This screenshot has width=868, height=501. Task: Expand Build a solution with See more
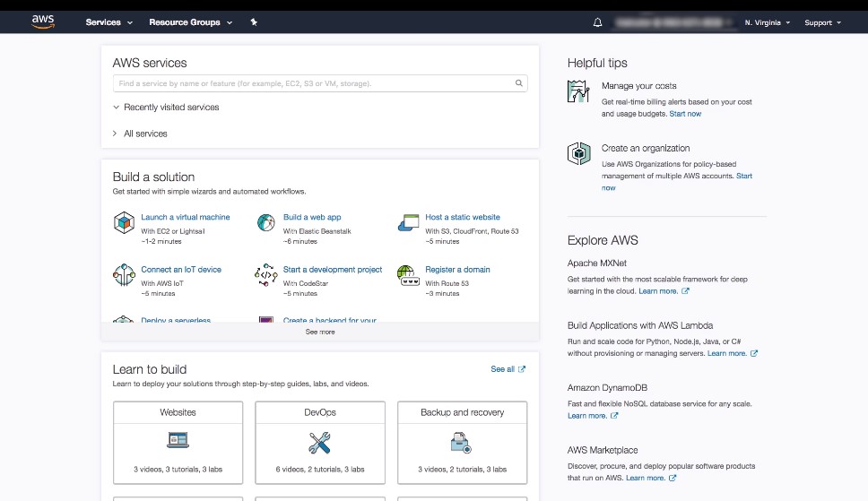(320, 332)
